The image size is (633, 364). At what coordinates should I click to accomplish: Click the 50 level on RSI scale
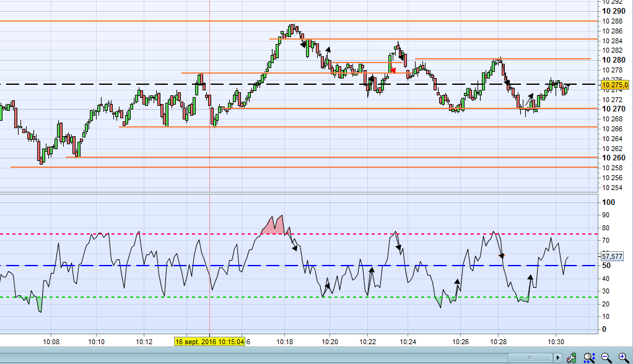click(x=606, y=266)
